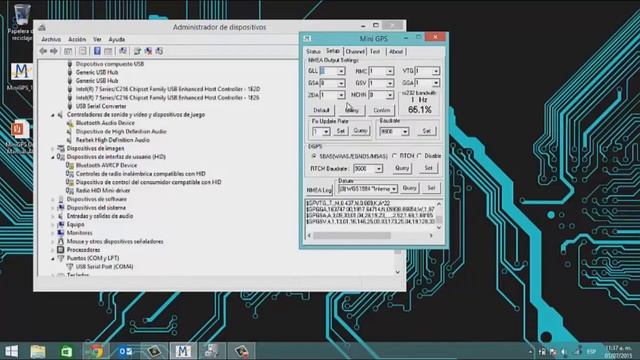Open the VTG output dropdown
This screenshot has height=360, width=640.
click(436, 71)
